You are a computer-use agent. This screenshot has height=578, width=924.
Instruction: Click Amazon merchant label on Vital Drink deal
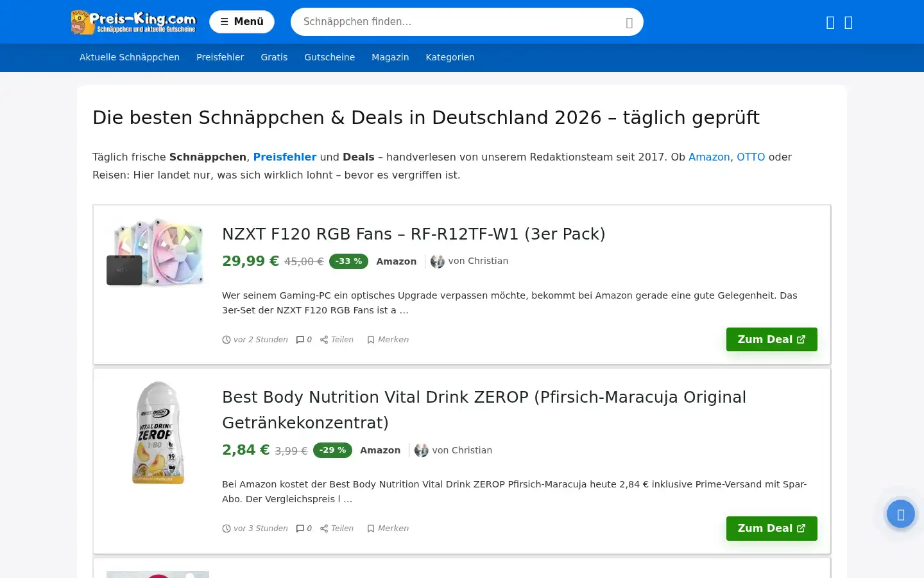(380, 450)
